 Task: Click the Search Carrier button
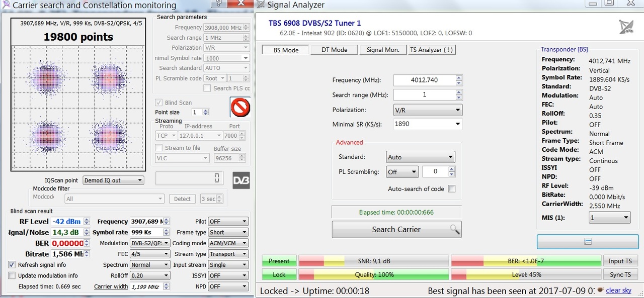396,229
